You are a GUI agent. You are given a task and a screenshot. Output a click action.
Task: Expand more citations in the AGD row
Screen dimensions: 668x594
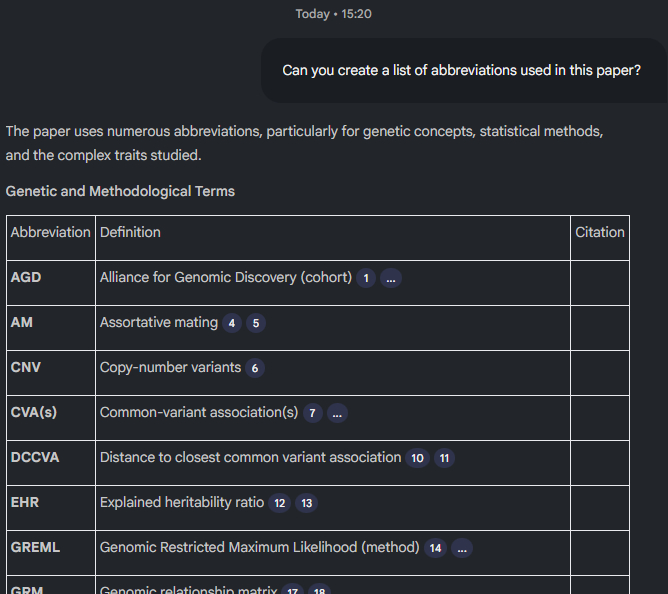point(391,278)
